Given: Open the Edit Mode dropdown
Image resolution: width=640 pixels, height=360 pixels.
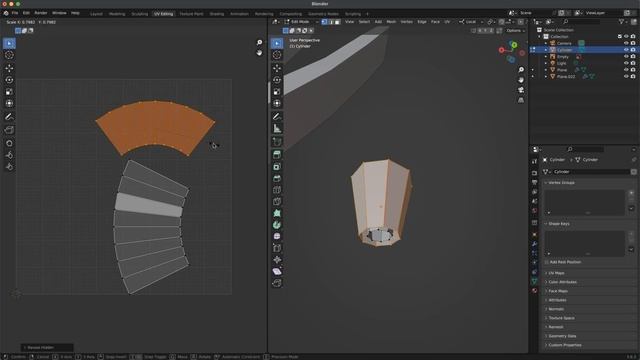Looking at the screenshot, I should pos(301,22).
